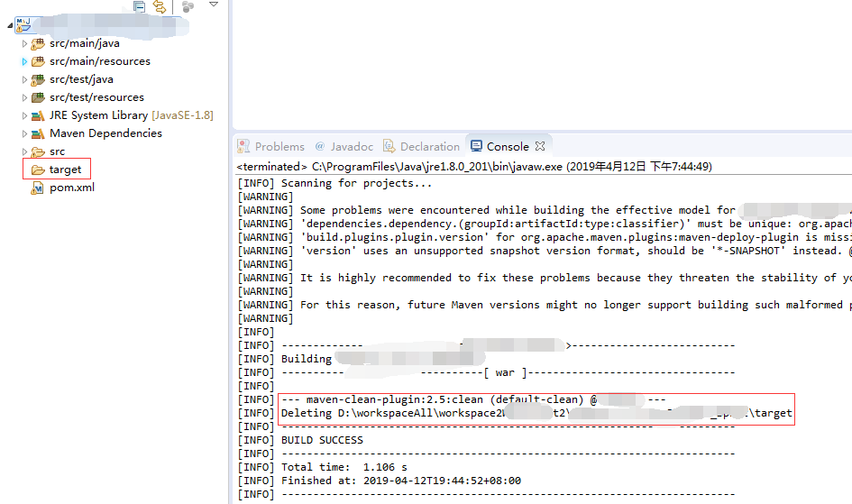Screen dimensions: 852x504
Task: Switch to the Javadoc tab
Action: 344,146
